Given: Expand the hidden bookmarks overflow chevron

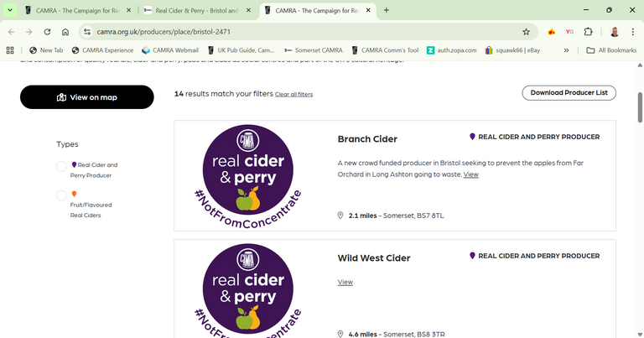Looking at the screenshot, I should 566,50.
